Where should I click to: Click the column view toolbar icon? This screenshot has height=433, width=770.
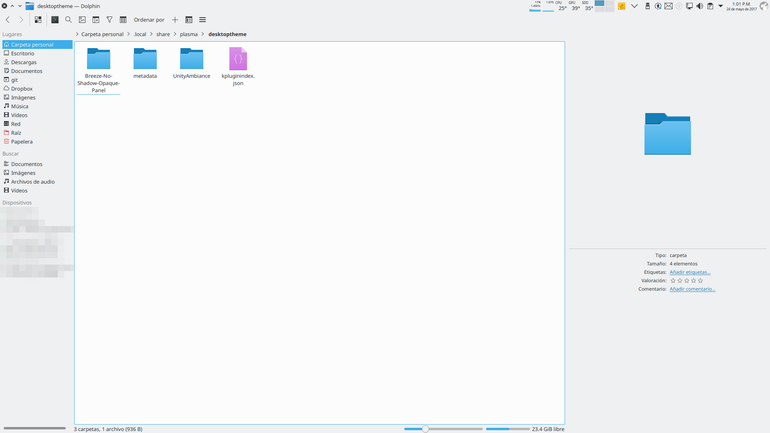[123, 20]
